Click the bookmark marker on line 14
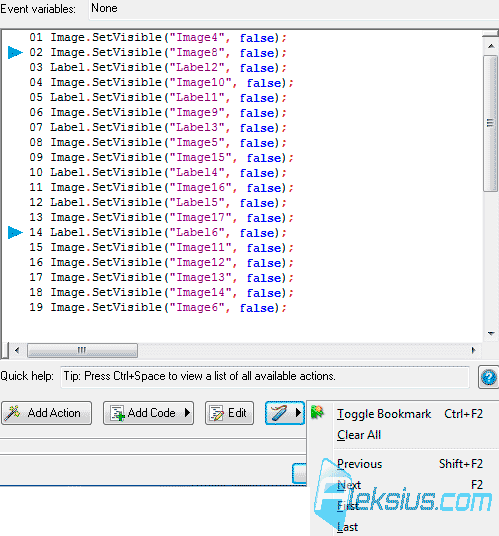 15,232
